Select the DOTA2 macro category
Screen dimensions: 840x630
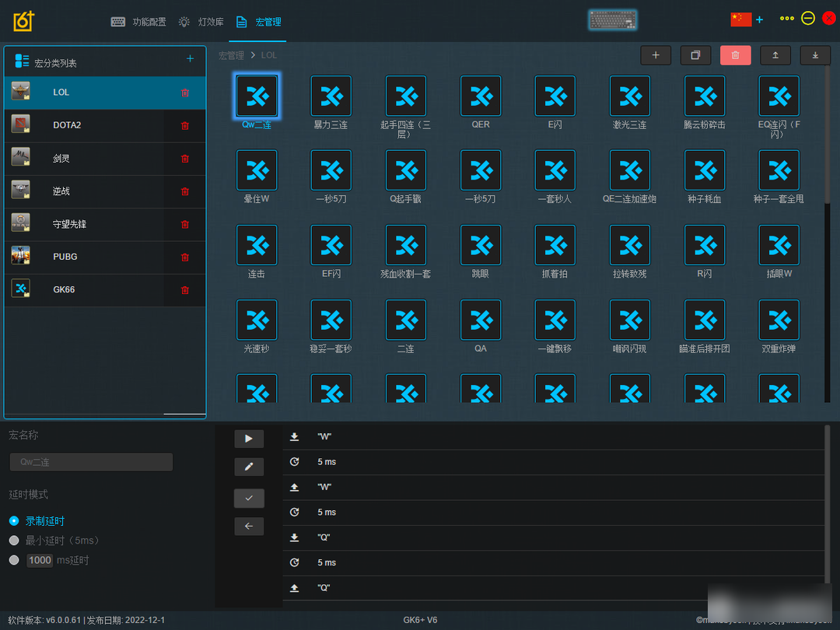pos(105,125)
